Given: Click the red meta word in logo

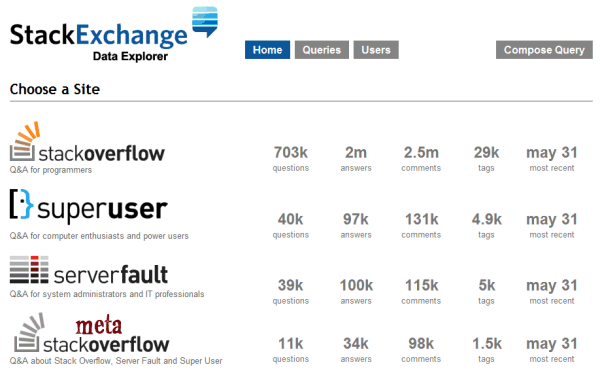Looking at the screenshot, I should [99, 325].
